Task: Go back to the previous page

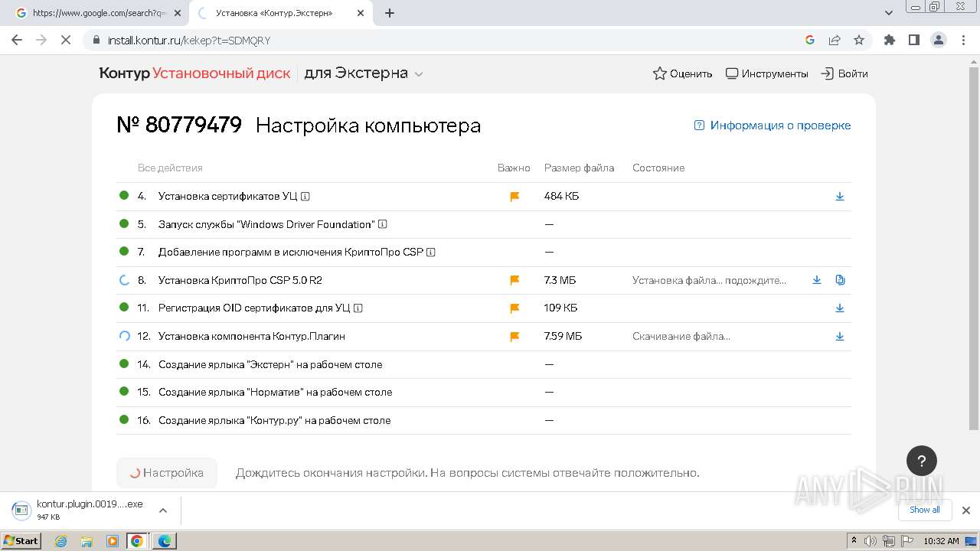Action: pyautogui.click(x=17, y=40)
